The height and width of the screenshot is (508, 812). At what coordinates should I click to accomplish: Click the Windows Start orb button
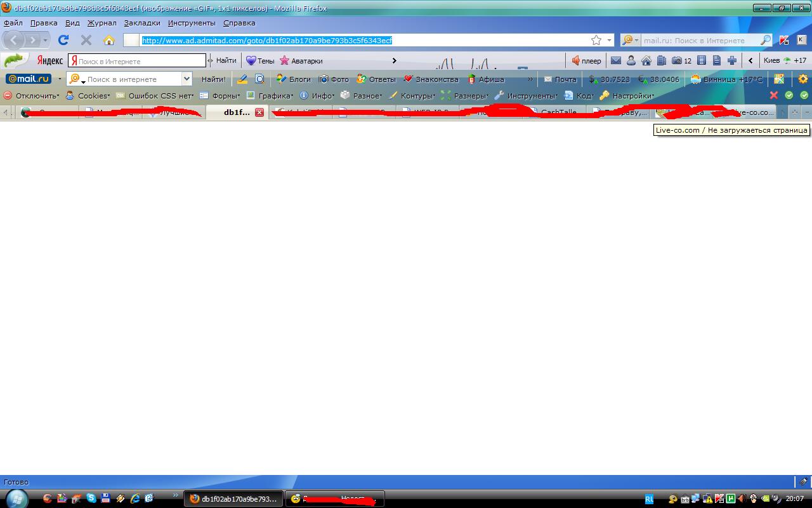tap(16, 498)
